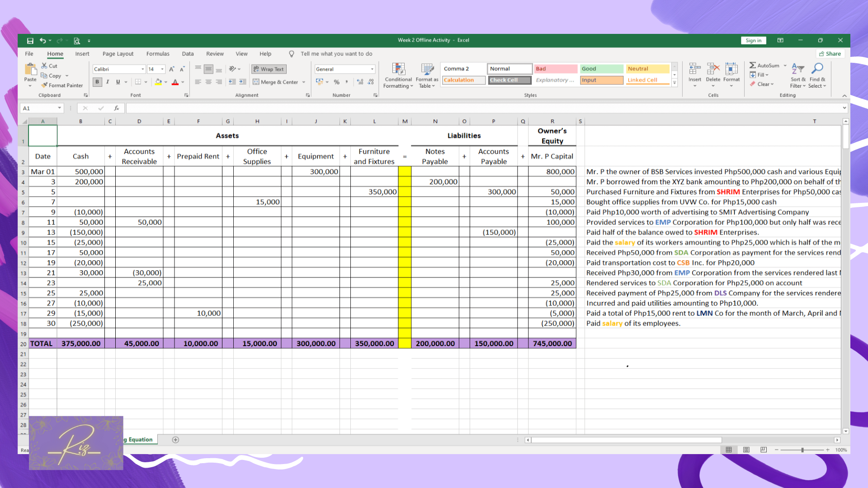Click the Increase Indent icon
This screenshot has height=488, width=868.
coord(243,82)
